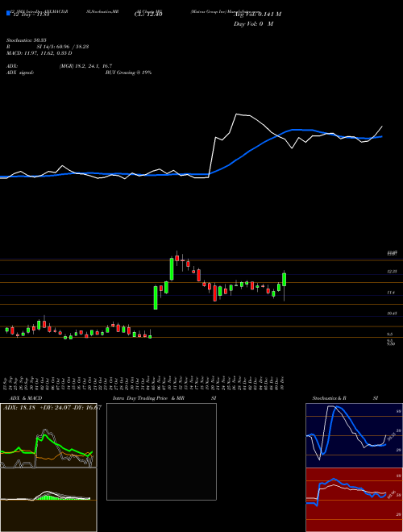Click the 'Day Vol: 0 M' label
403x532 pixels.
point(253,24)
